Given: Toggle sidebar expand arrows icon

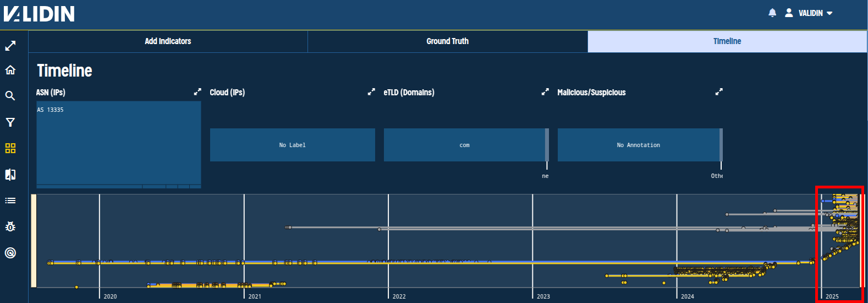Looking at the screenshot, I should (x=10, y=46).
